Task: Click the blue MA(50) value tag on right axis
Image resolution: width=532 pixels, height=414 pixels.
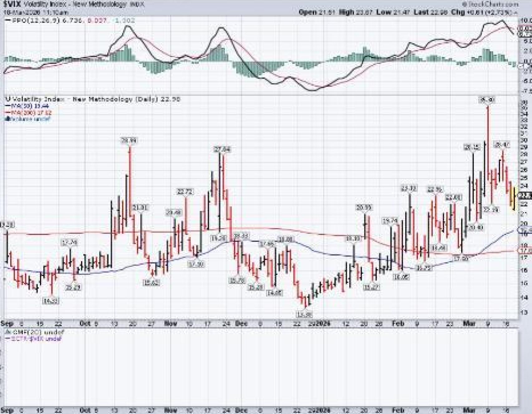Action: pyautogui.click(x=525, y=230)
